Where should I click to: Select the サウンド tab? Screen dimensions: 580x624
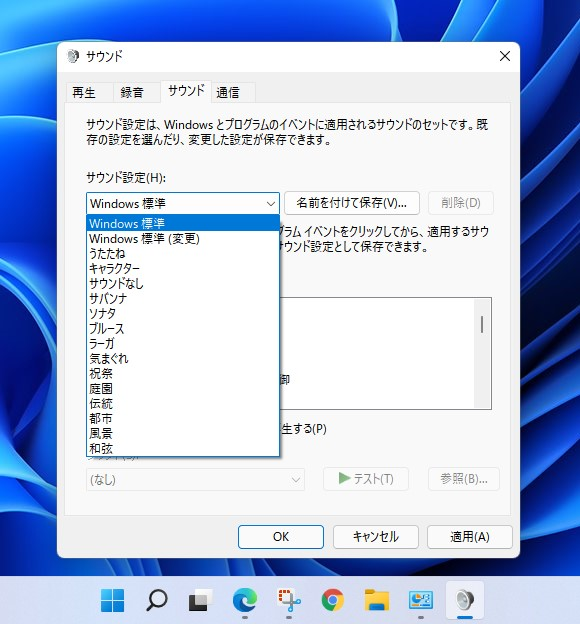[x=186, y=91]
